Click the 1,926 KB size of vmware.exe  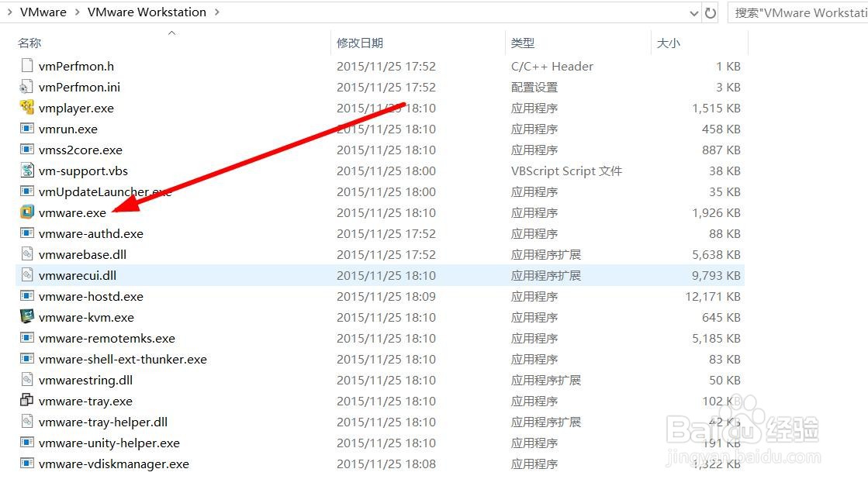pyautogui.click(x=716, y=213)
